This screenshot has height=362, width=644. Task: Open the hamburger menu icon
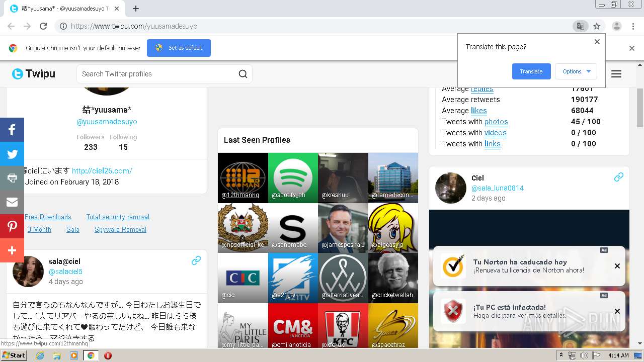pyautogui.click(x=616, y=74)
